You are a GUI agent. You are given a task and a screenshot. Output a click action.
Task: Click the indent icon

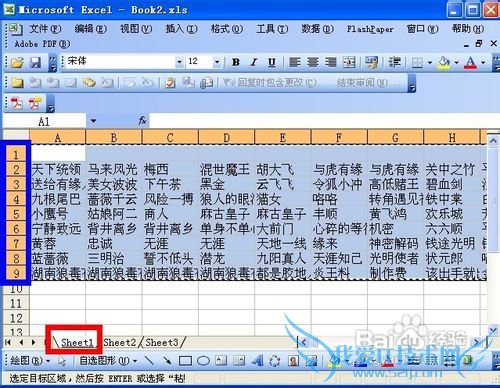pos(394,62)
